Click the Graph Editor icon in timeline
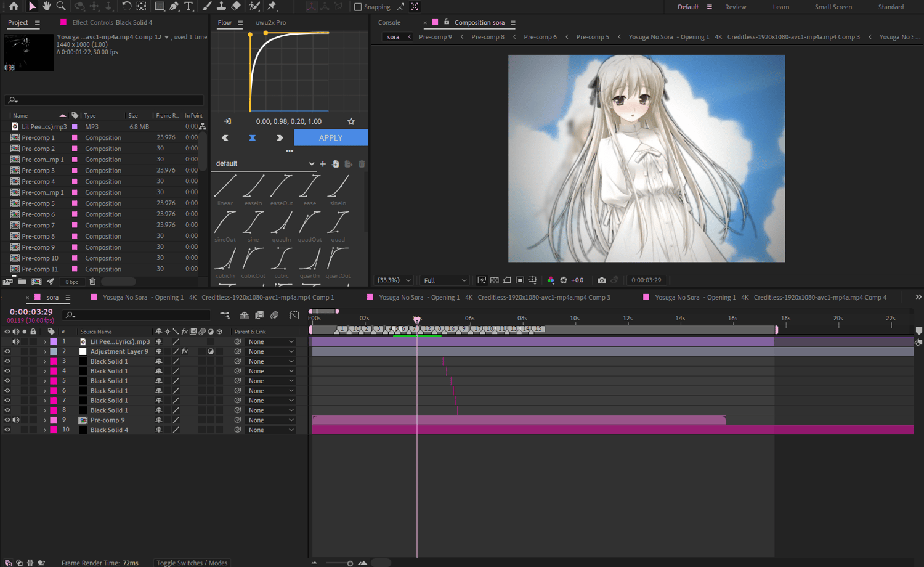Image resolution: width=924 pixels, height=567 pixels. point(294,315)
